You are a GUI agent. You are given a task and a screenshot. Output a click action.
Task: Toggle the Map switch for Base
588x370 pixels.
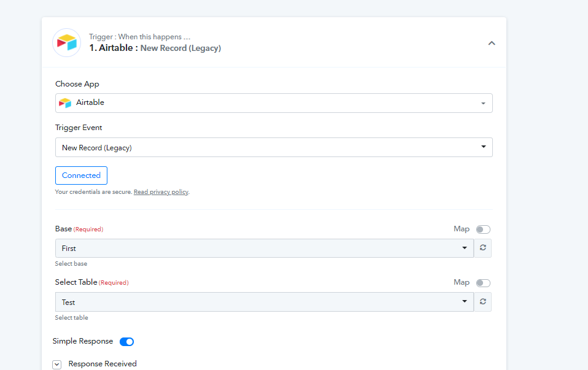(x=483, y=229)
